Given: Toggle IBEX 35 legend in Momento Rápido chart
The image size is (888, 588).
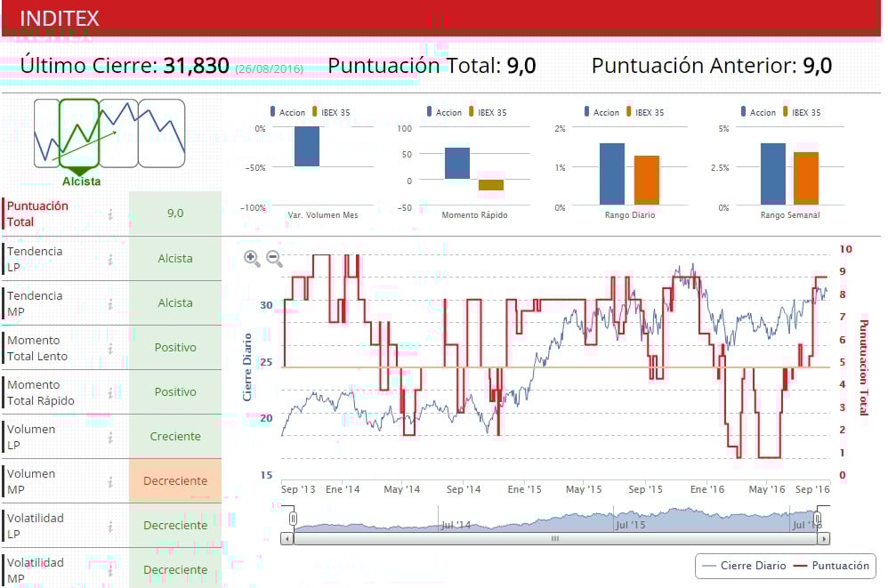Looking at the screenshot, I should [x=488, y=112].
